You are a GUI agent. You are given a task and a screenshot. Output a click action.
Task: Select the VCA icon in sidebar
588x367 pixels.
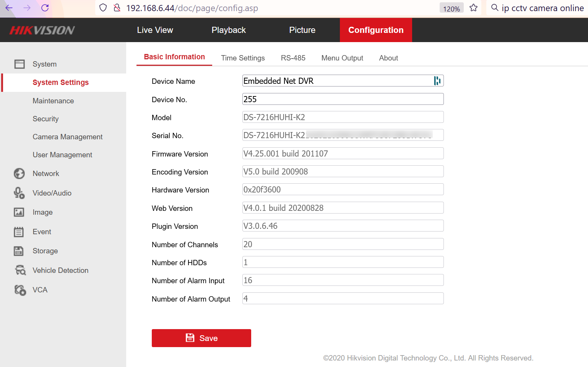20,290
